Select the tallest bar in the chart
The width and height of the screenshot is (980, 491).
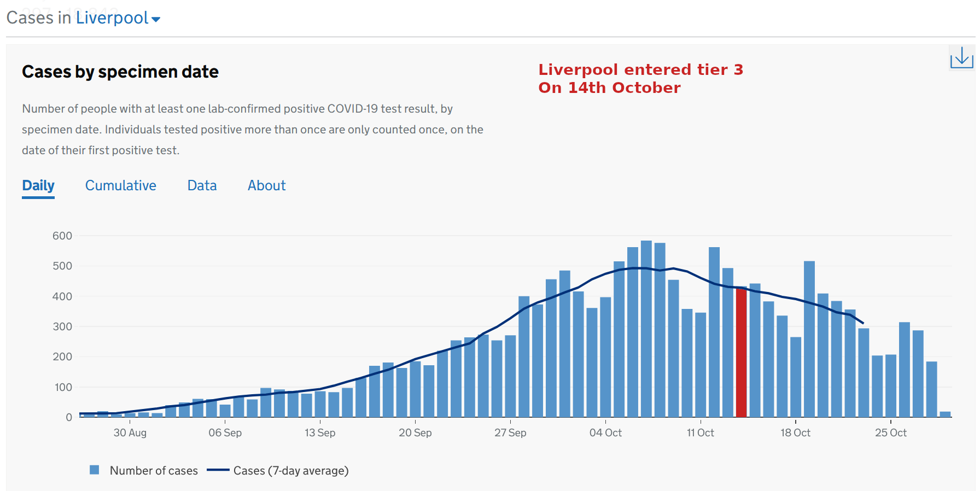coord(646,329)
